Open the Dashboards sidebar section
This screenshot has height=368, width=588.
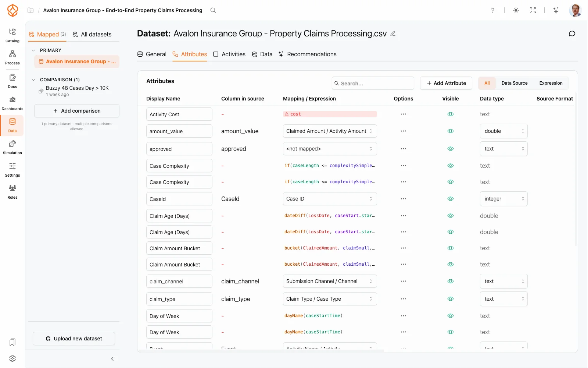click(x=12, y=103)
